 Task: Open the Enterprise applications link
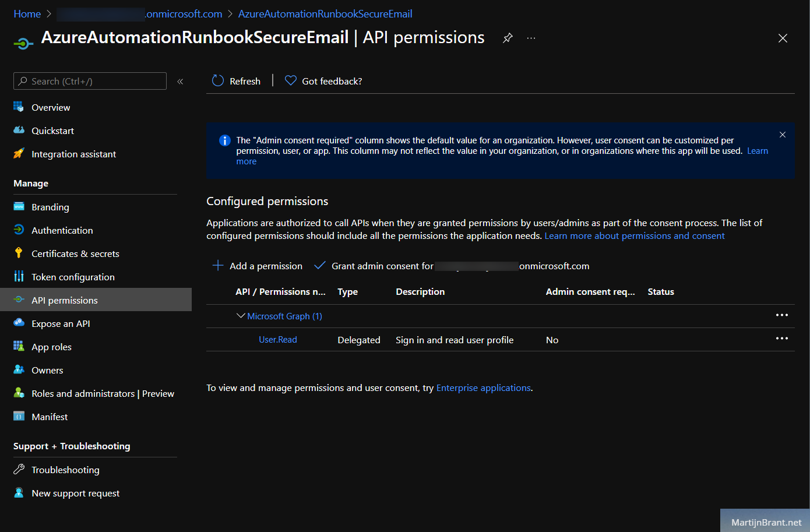pyautogui.click(x=483, y=387)
